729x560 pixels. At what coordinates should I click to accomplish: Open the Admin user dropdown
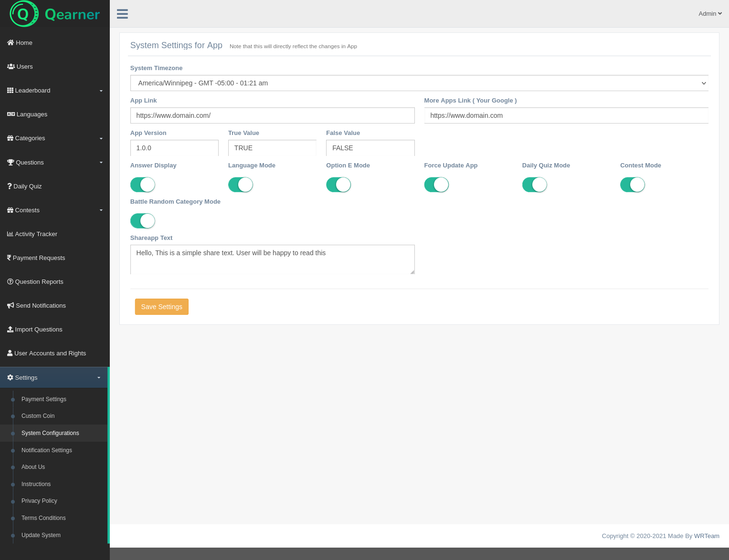click(x=710, y=14)
